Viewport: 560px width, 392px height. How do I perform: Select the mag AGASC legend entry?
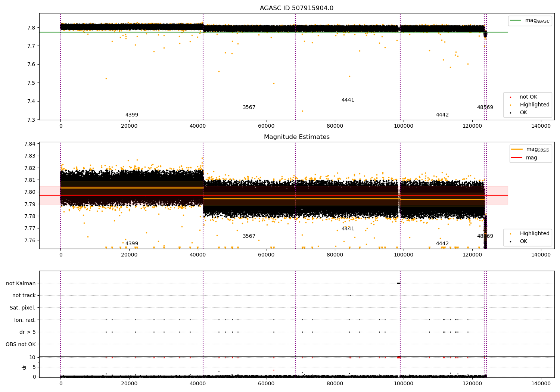pos(530,21)
